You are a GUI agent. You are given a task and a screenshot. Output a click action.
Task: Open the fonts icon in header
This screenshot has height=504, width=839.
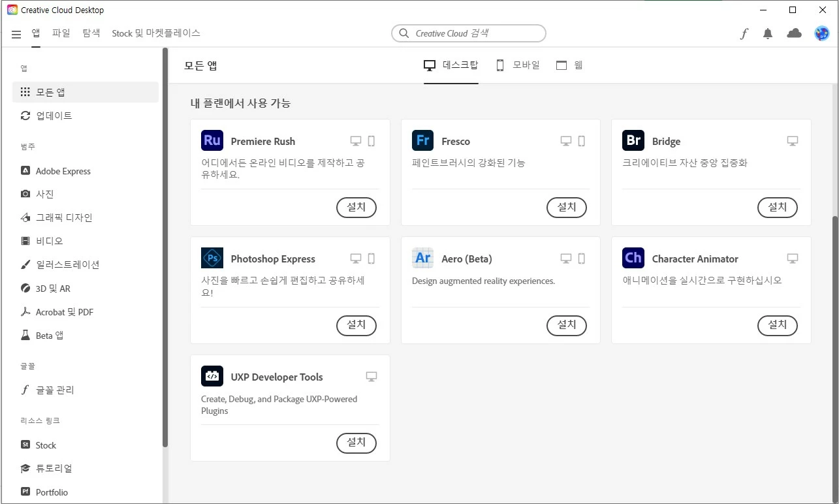(744, 34)
